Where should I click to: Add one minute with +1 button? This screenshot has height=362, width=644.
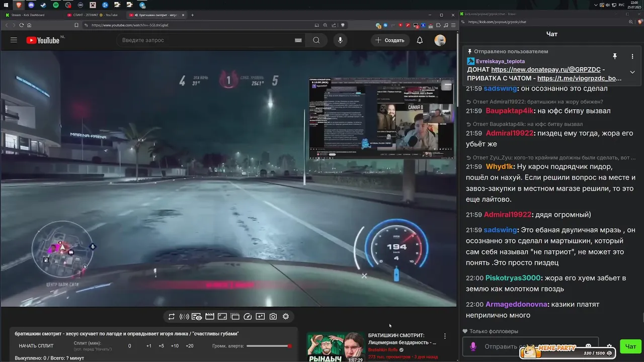[x=149, y=346]
